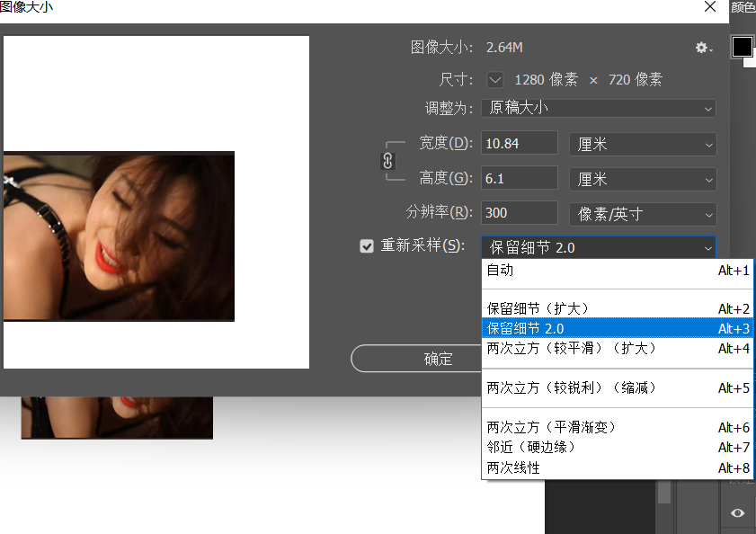Click the 2.64M image size value
The width and height of the screenshot is (756, 534).
tap(504, 48)
